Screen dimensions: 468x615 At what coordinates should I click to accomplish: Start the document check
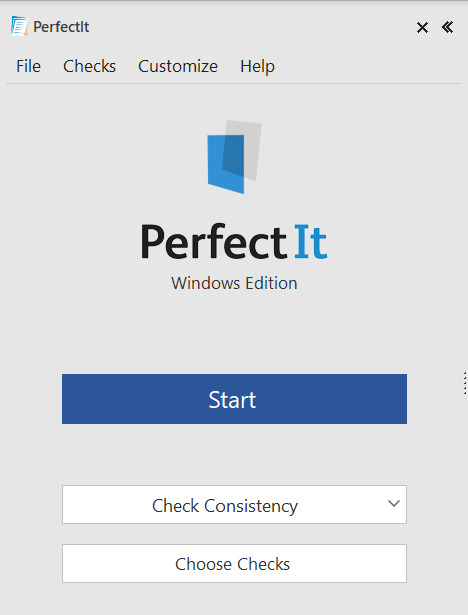(x=234, y=399)
